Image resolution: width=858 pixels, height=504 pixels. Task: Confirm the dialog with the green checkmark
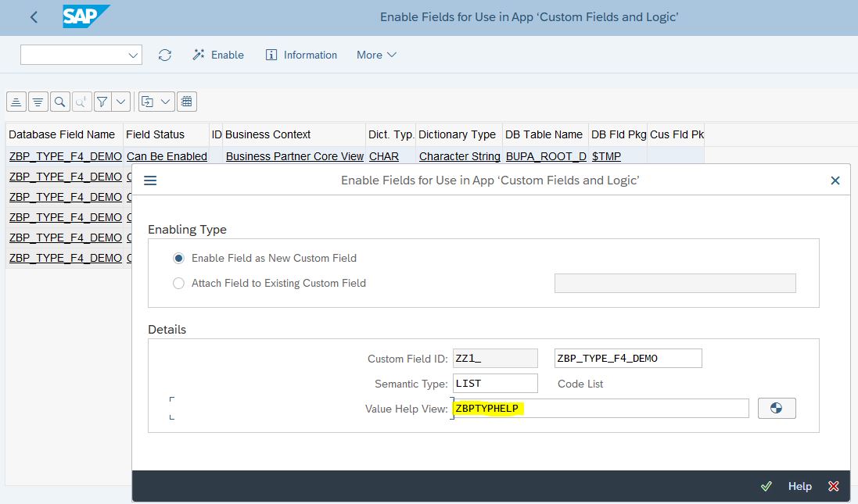766,486
